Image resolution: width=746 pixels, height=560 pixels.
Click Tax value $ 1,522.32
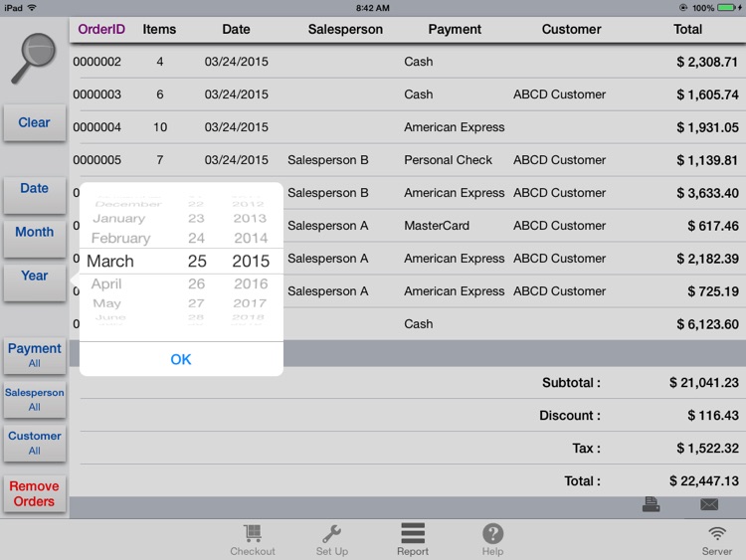click(707, 449)
